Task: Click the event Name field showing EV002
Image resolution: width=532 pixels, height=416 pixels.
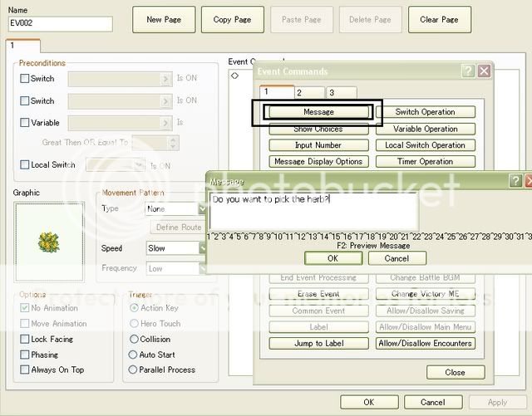Action: (60, 24)
